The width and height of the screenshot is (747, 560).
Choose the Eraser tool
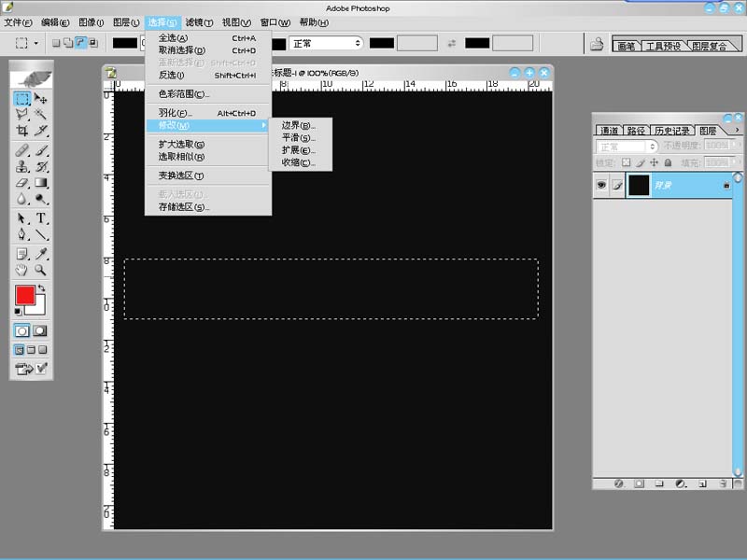21,183
